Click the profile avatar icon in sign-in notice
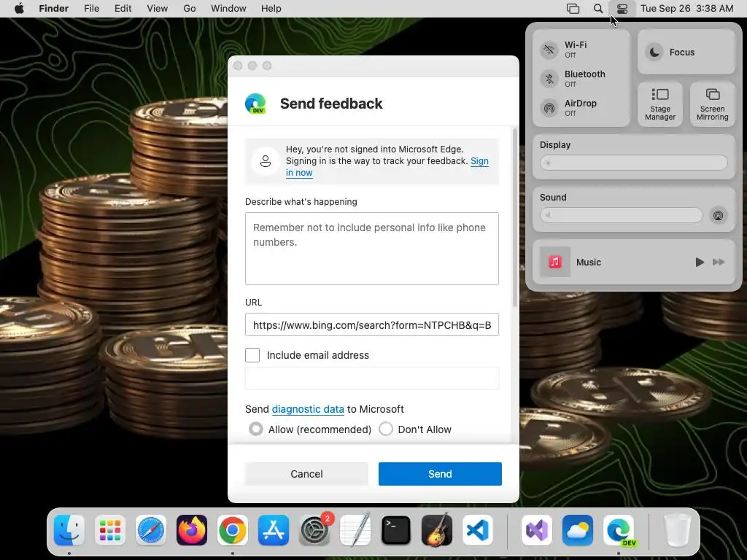Image resolution: width=747 pixels, height=560 pixels. tap(266, 161)
